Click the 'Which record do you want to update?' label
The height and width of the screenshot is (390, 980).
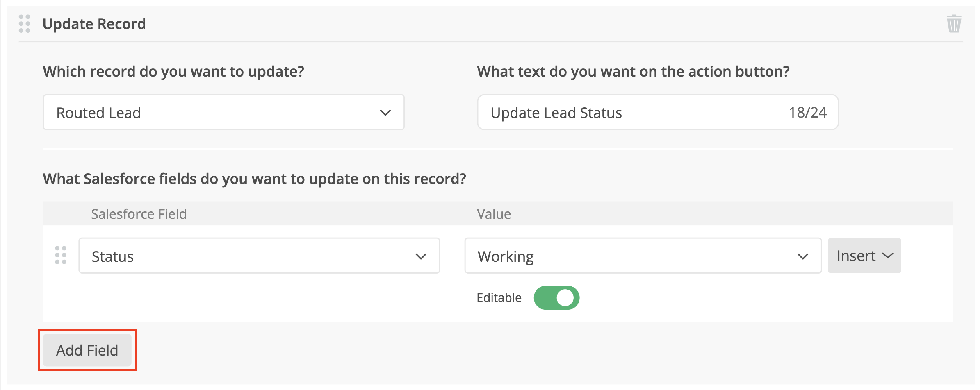point(173,72)
